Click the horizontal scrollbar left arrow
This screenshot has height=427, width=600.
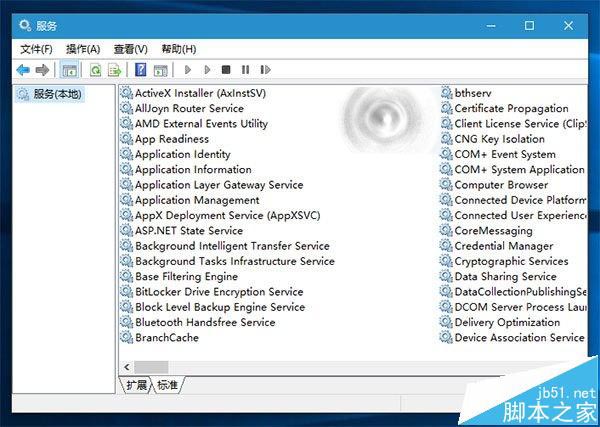(x=127, y=367)
